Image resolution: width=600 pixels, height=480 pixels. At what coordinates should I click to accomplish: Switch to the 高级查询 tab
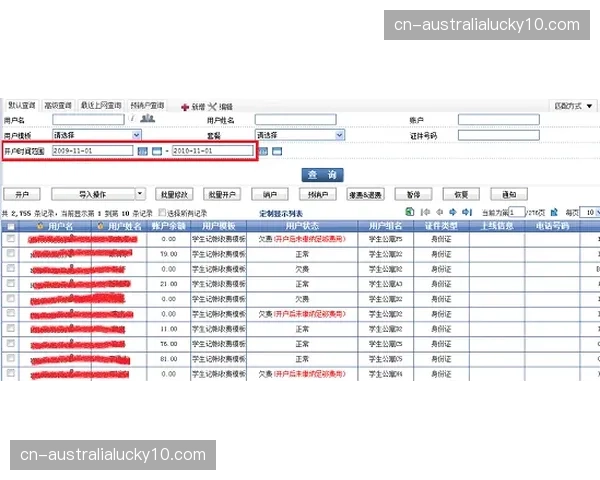(x=58, y=105)
